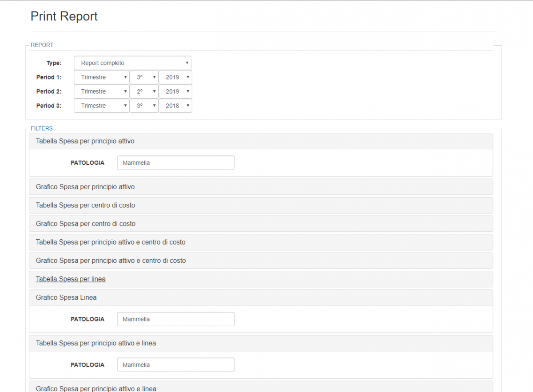Select Period 2 year dropdown
The width and height of the screenshot is (533, 392).
coord(175,91)
